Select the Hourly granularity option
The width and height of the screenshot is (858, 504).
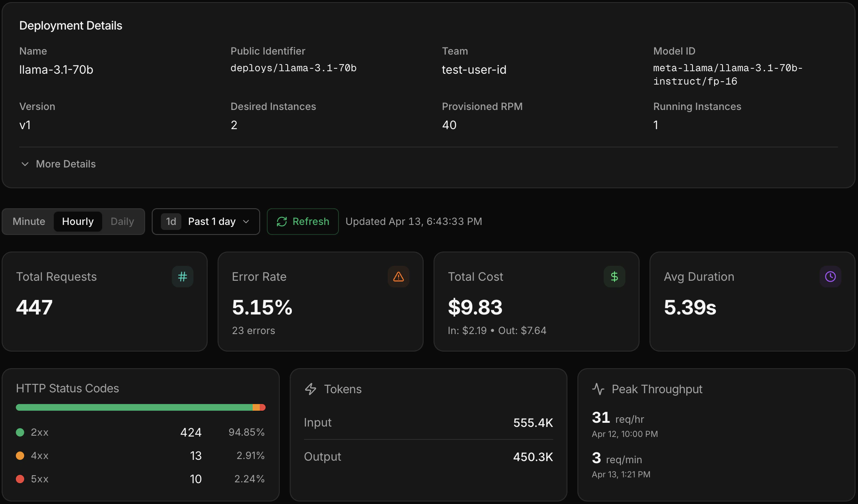click(x=78, y=221)
